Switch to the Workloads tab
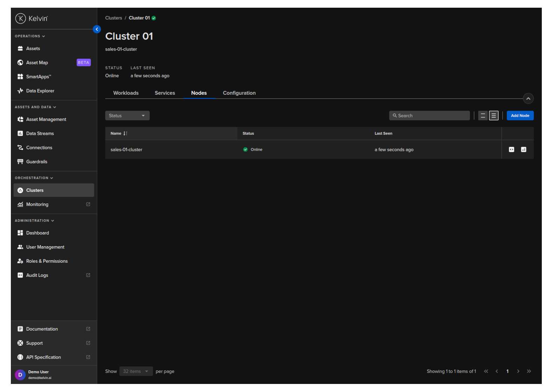 click(x=126, y=93)
